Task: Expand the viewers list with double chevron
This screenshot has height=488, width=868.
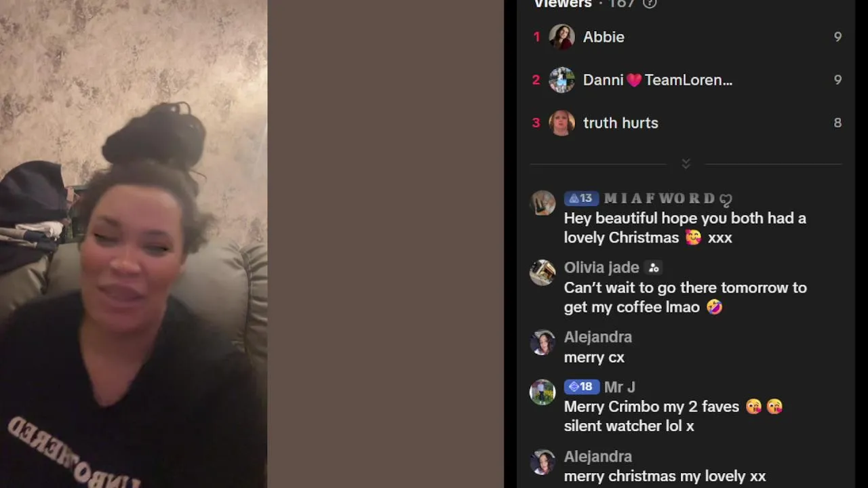Action: point(686,164)
